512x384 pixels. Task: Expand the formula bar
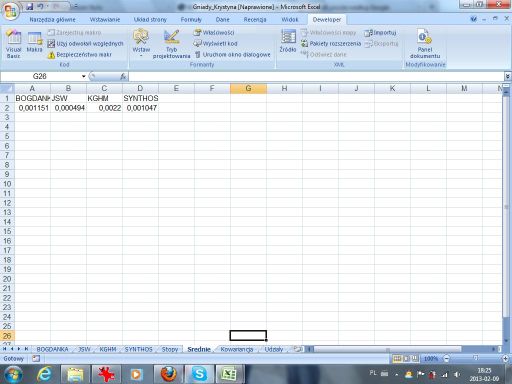(x=507, y=76)
